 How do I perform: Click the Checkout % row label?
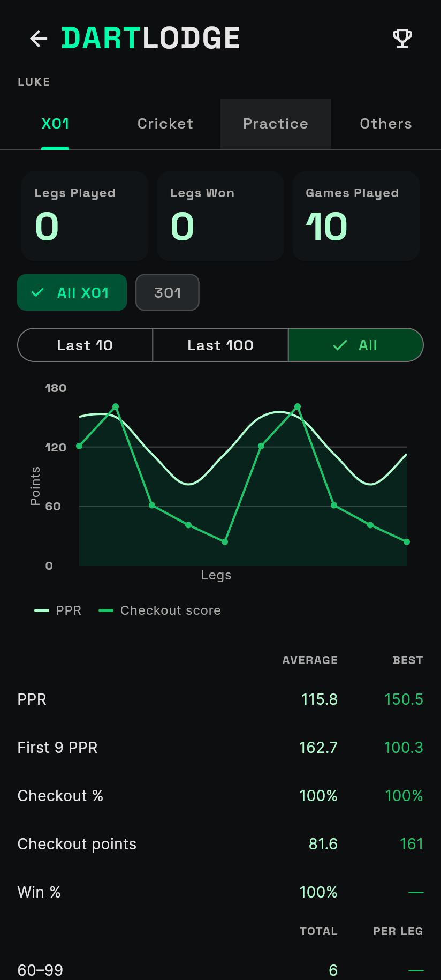point(60,796)
